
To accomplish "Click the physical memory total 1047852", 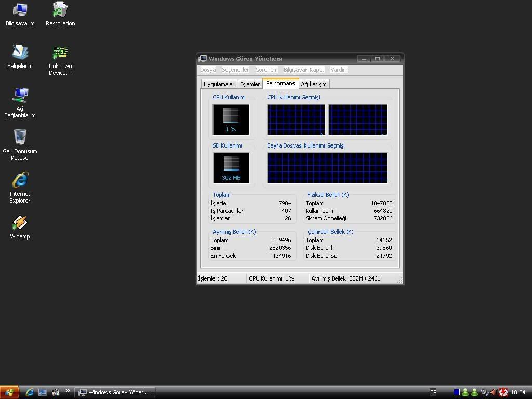I will (x=381, y=203).
